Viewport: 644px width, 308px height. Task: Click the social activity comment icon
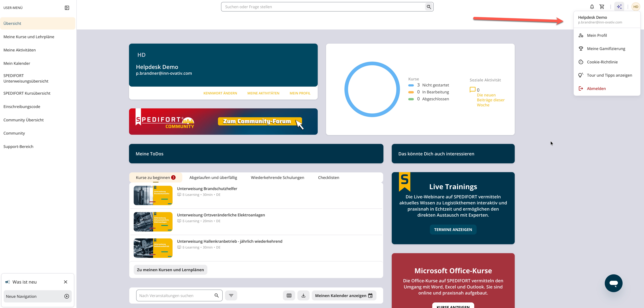(472, 90)
